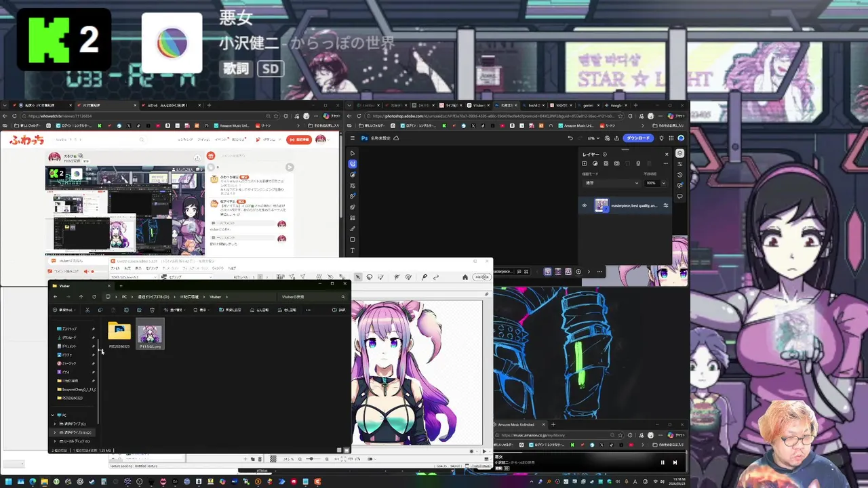This screenshot has width=868, height=488.
Task: Open Photoshop lightbulb Discover icon
Action: (661, 138)
